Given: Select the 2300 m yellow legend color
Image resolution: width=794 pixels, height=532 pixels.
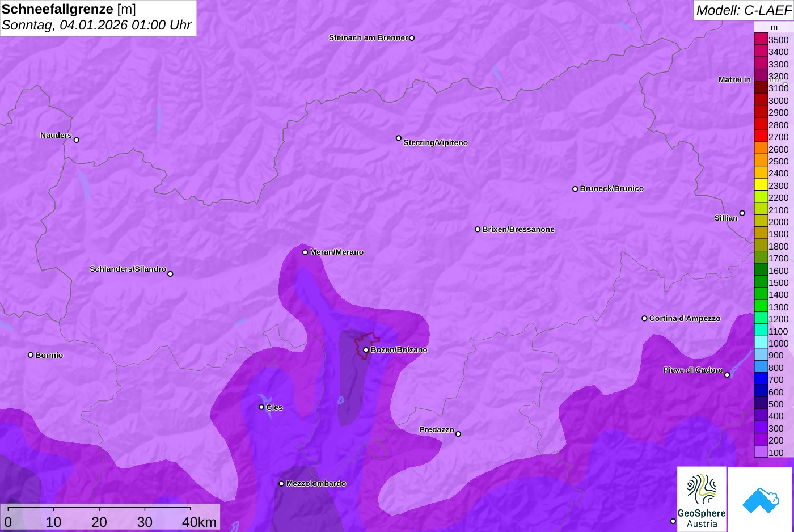Looking at the screenshot, I should tap(761, 185).
